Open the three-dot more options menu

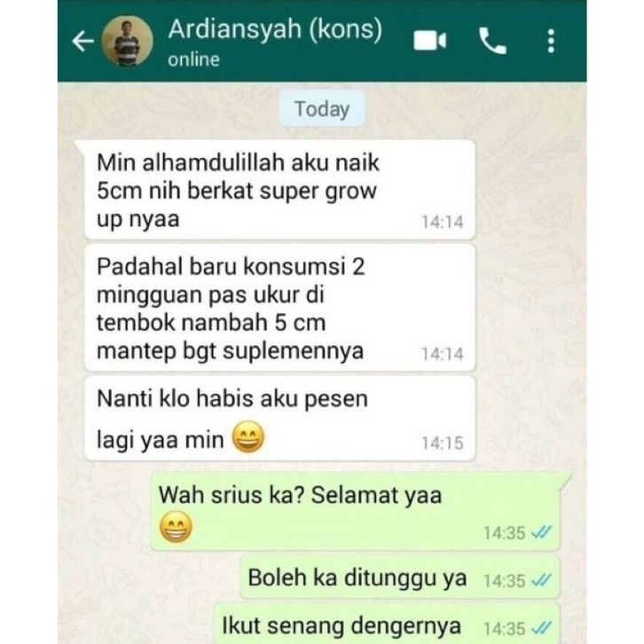(x=551, y=41)
